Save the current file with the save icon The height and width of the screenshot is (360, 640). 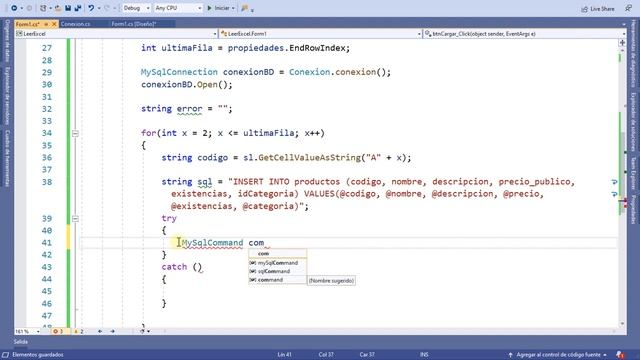pos(68,8)
